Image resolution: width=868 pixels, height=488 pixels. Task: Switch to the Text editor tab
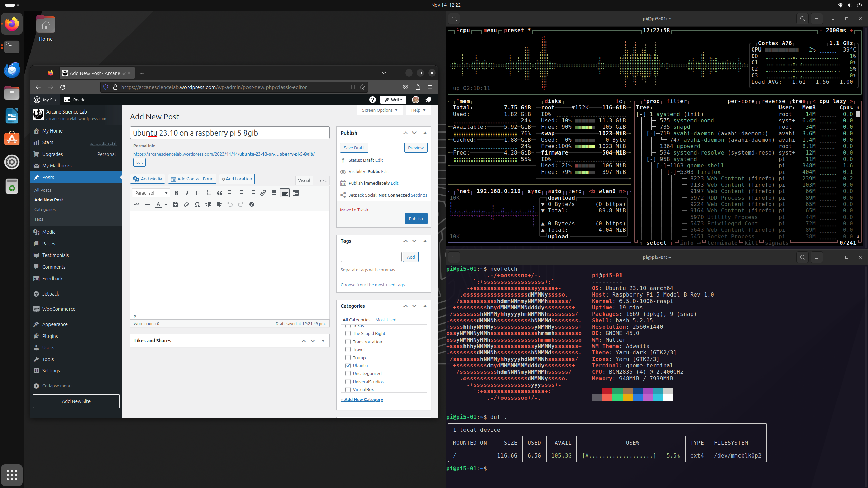click(x=322, y=181)
